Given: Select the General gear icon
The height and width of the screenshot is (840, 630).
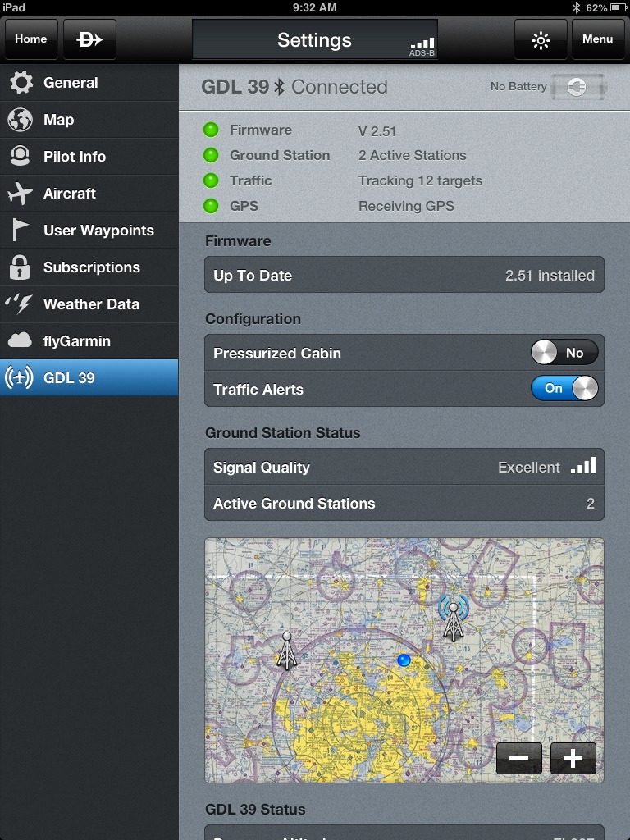Looking at the screenshot, I should pyautogui.click(x=21, y=83).
